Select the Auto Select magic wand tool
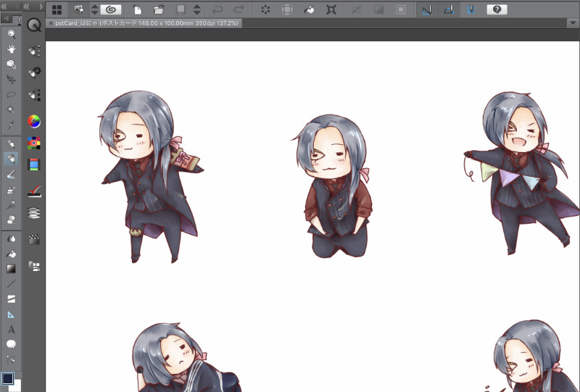580x392 pixels. point(12,109)
